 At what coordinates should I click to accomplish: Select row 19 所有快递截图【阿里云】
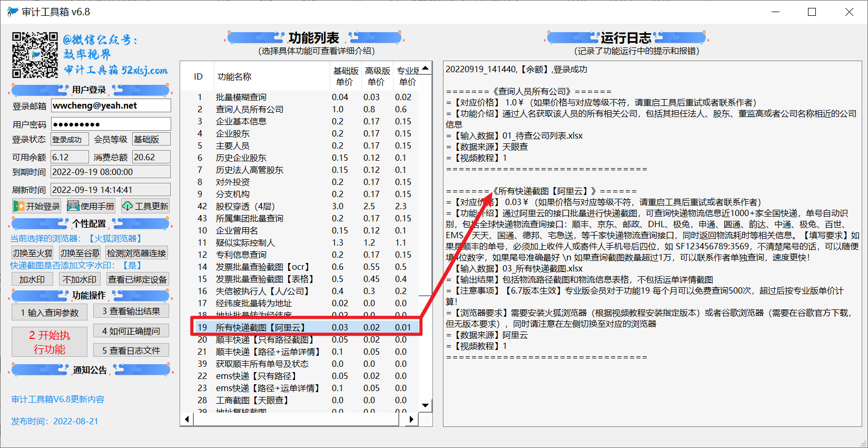point(300,327)
